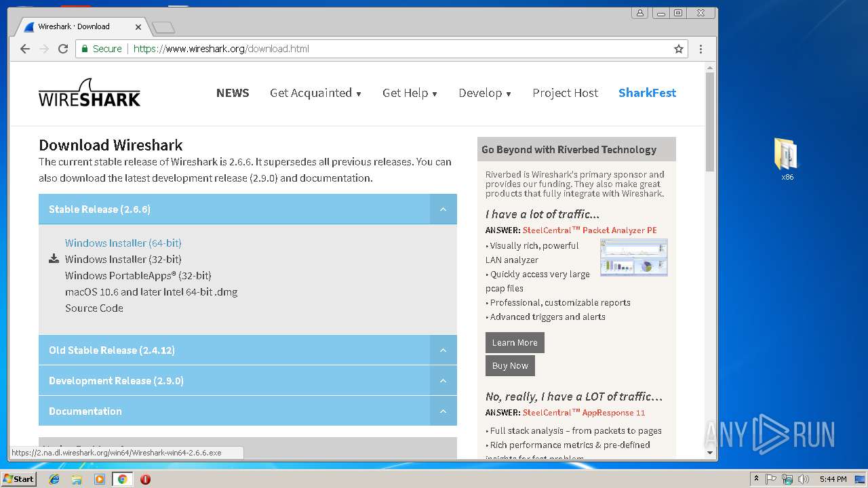Click the browser forward arrow
Screen dimensions: 868x488
tap(44, 49)
